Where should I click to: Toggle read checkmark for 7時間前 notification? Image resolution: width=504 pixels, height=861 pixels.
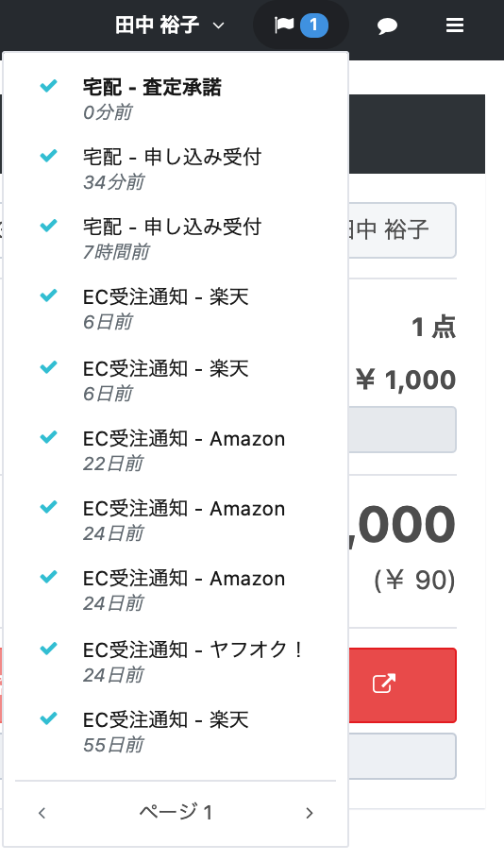point(48,225)
